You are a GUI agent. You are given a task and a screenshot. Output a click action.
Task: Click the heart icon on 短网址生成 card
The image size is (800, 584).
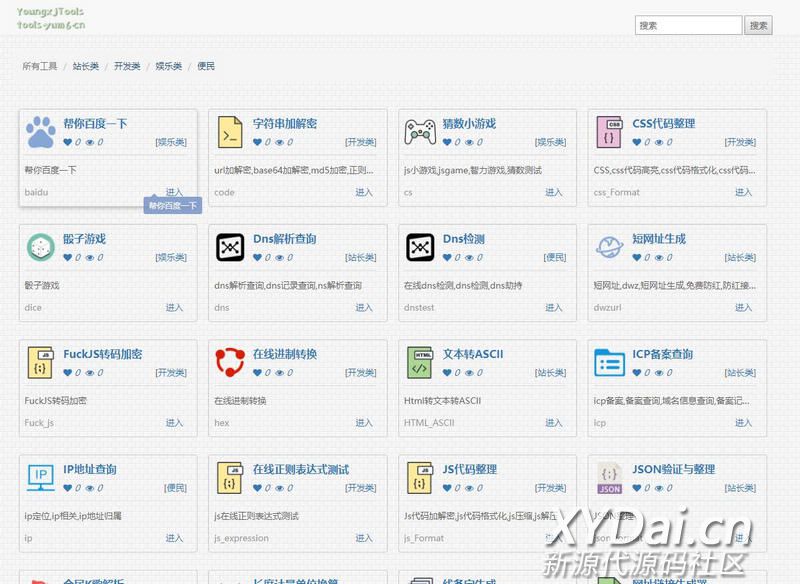(x=637, y=258)
